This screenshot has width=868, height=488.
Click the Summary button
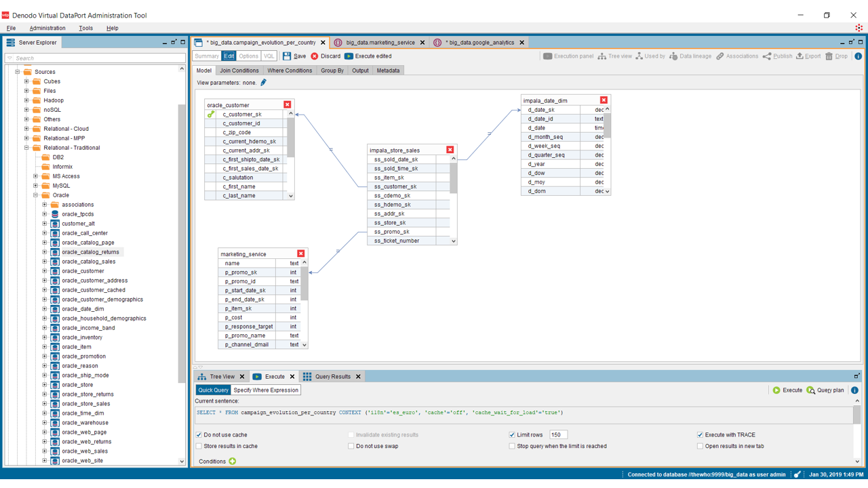[x=207, y=56]
